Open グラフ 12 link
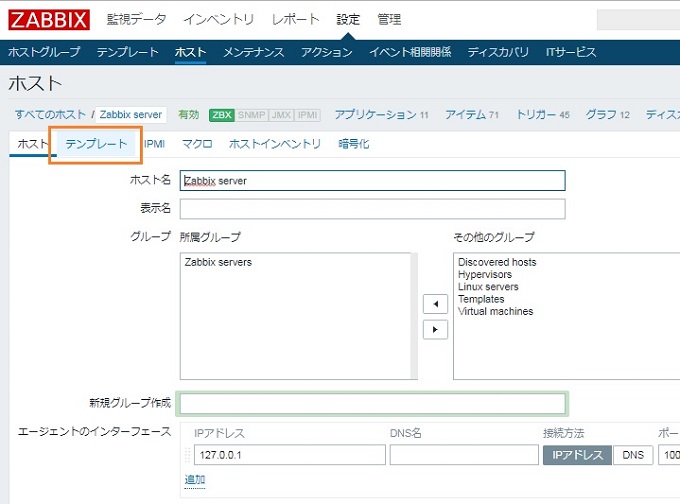This screenshot has width=680, height=504. click(608, 115)
